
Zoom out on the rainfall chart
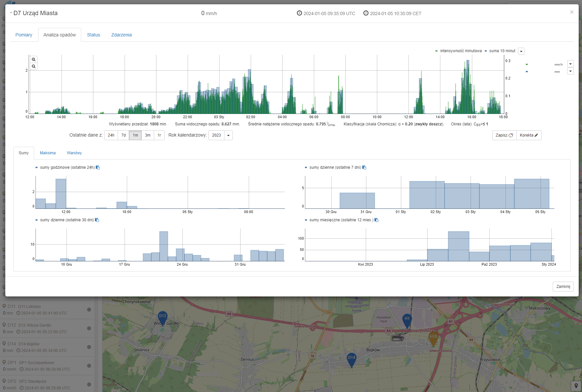pos(34,67)
